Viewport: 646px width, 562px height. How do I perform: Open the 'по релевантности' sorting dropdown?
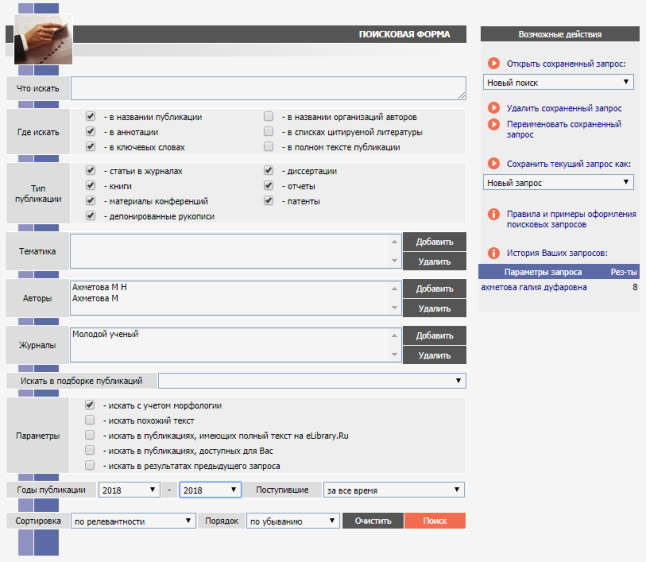(132, 521)
